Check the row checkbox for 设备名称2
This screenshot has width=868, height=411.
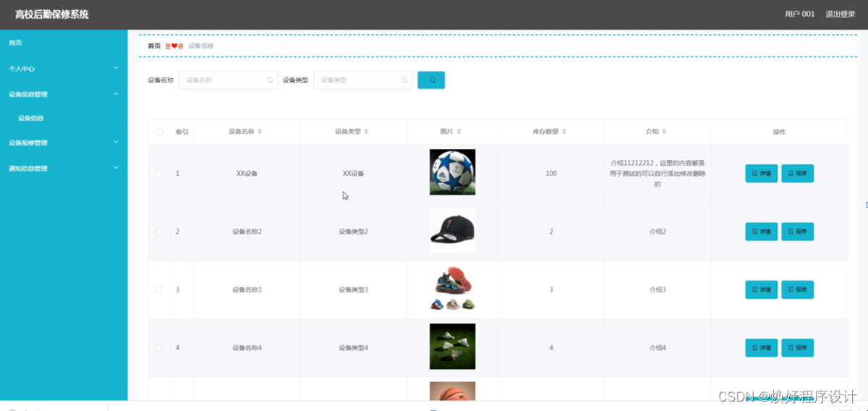[x=159, y=232]
